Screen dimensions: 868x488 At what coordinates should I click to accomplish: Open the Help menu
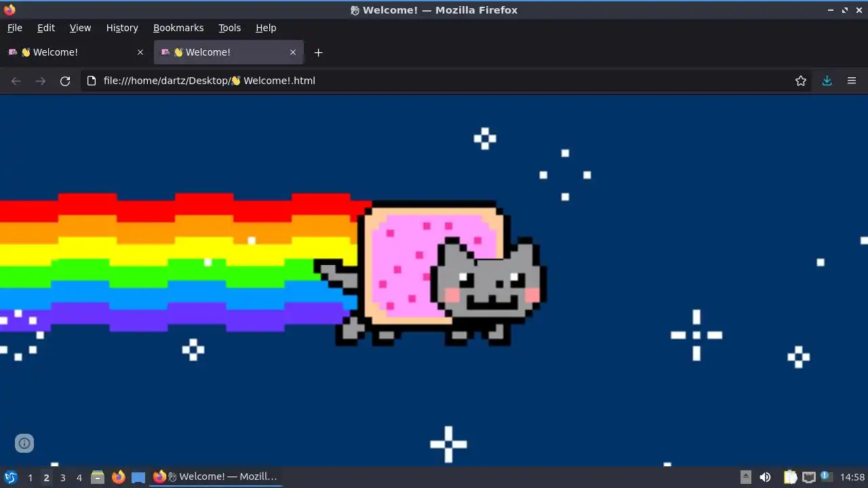266,28
